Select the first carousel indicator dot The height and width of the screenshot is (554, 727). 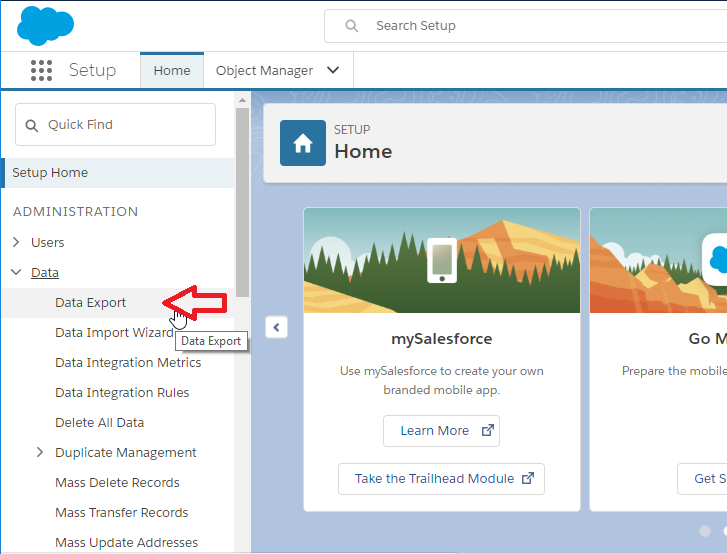coord(705,531)
